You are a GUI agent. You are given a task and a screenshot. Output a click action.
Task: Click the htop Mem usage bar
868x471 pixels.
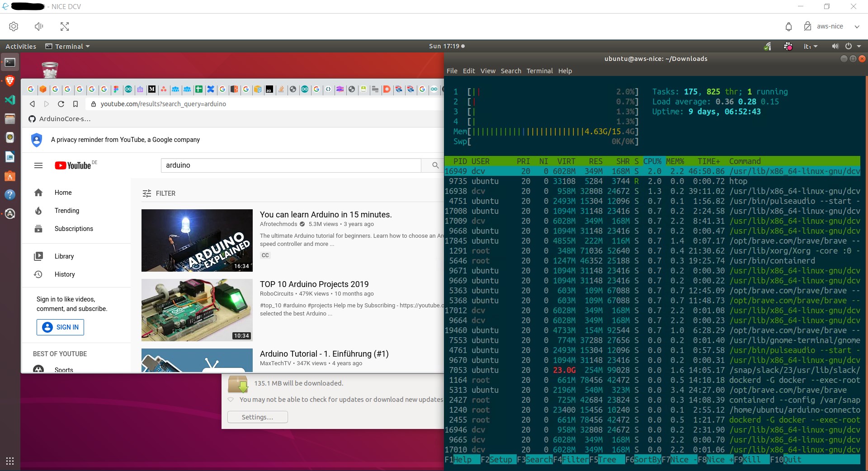click(x=546, y=132)
